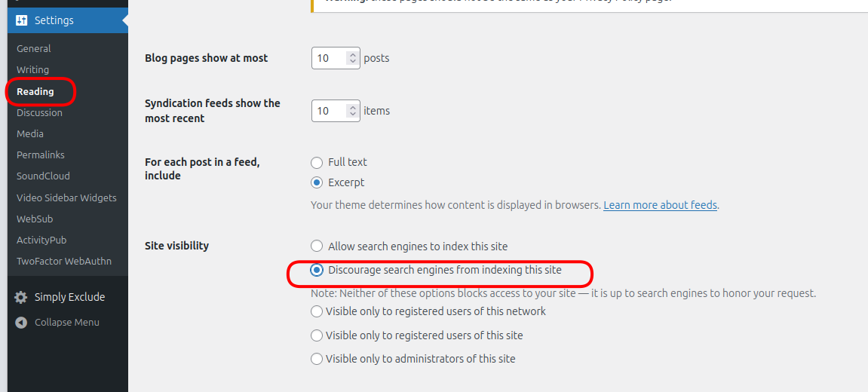
Task: Decrease Syndication feeds items with down arrow
Action: click(x=353, y=114)
